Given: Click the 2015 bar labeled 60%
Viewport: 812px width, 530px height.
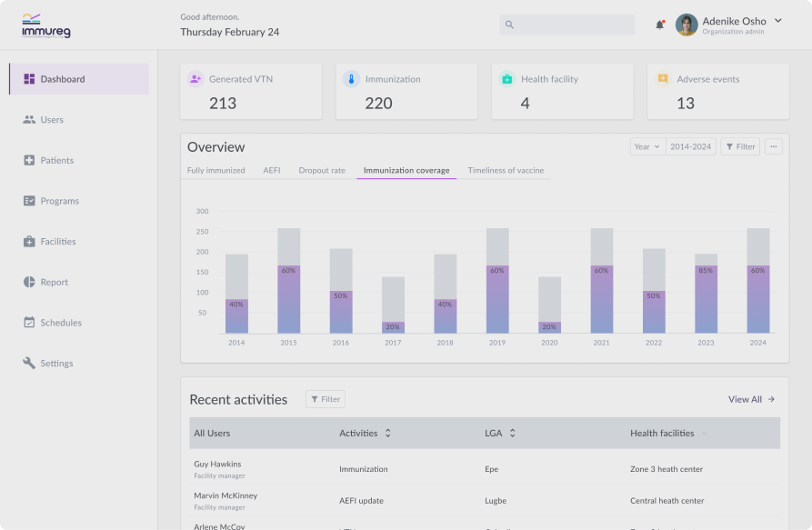Looking at the screenshot, I should click(x=288, y=299).
